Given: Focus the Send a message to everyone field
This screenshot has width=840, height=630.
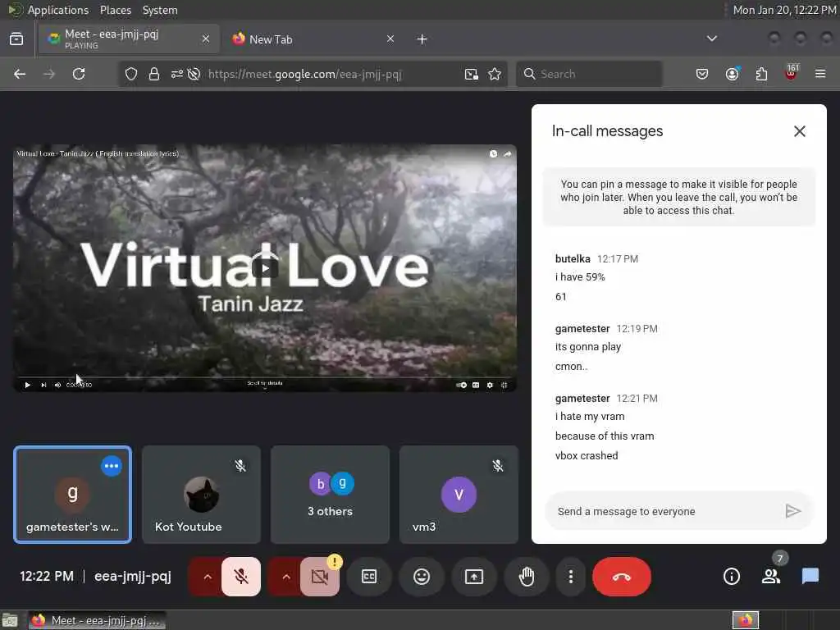Looking at the screenshot, I should (x=664, y=512).
